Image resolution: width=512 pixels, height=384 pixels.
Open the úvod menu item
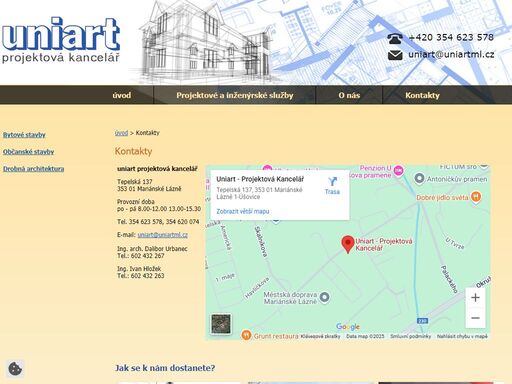click(x=122, y=95)
